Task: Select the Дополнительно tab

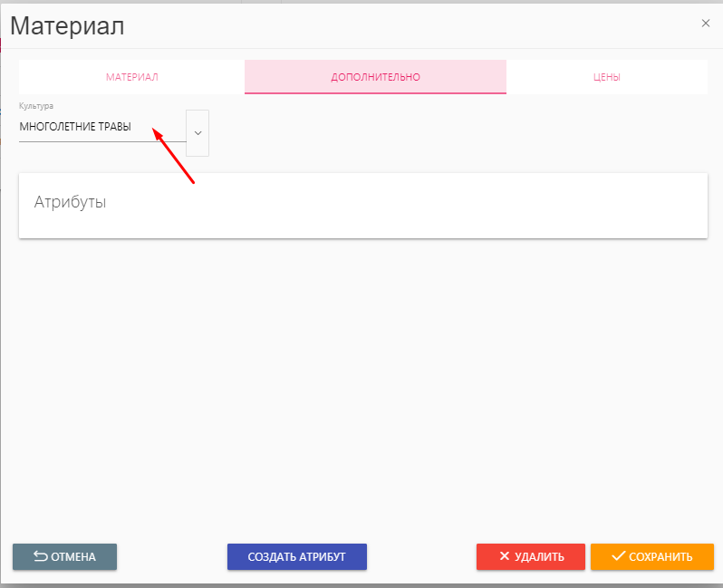Action: coord(375,77)
